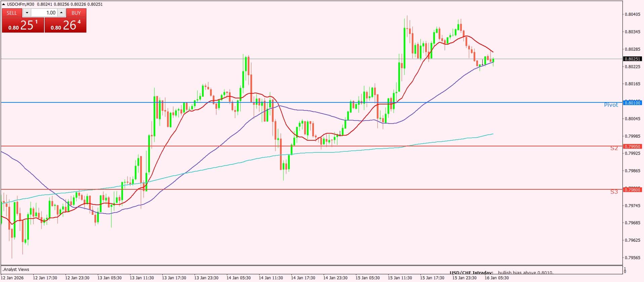Click the 0.80285 price axis value

(632, 49)
